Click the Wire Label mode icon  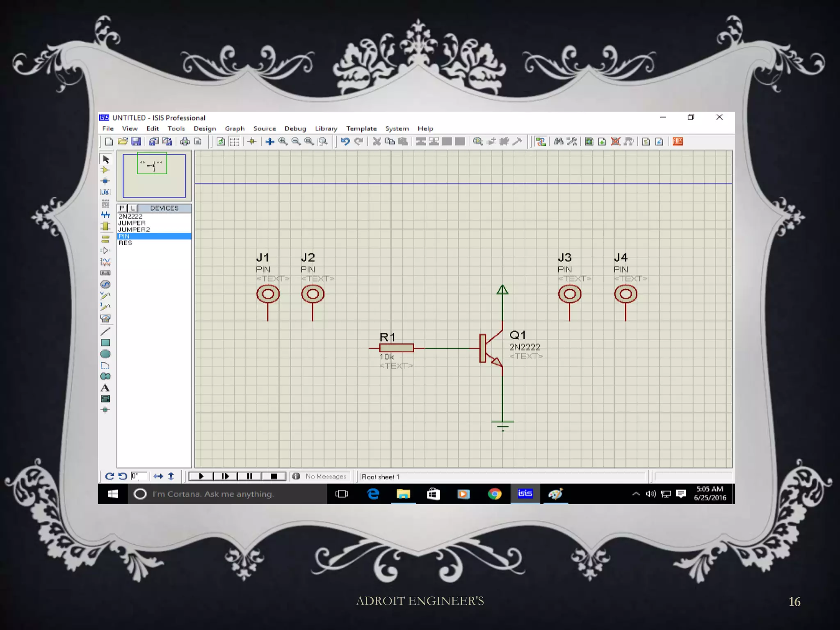(x=105, y=192)
